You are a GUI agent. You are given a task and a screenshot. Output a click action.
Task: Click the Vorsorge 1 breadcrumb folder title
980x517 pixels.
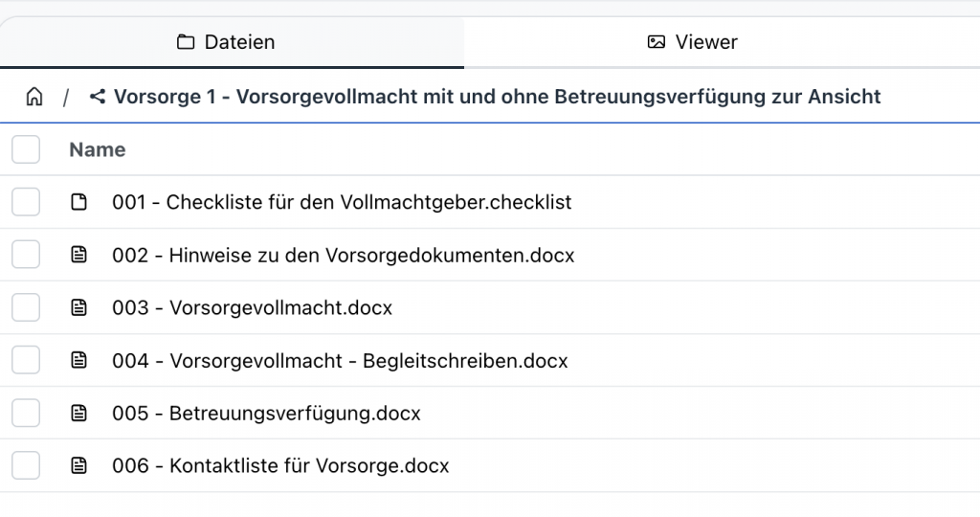pos(497,97)
